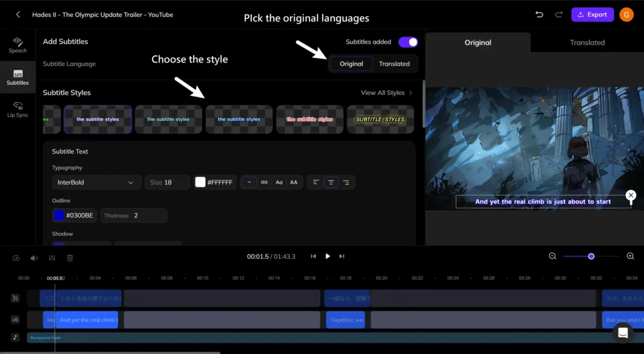This screenshot has width=644, height=354.
Task: Toggle the timeline volume icon
Action: pos(34,258)
